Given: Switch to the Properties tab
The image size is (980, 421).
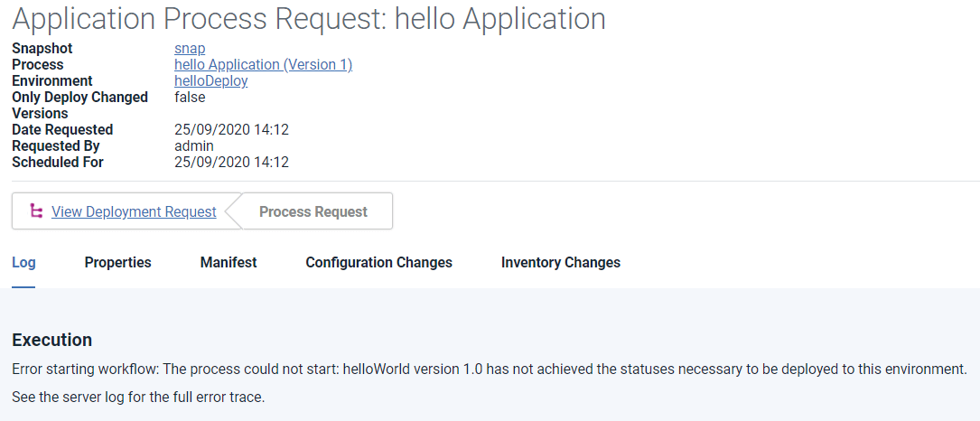Looking at the screenshot, I should pyautogui.click(x=117, y=263).
